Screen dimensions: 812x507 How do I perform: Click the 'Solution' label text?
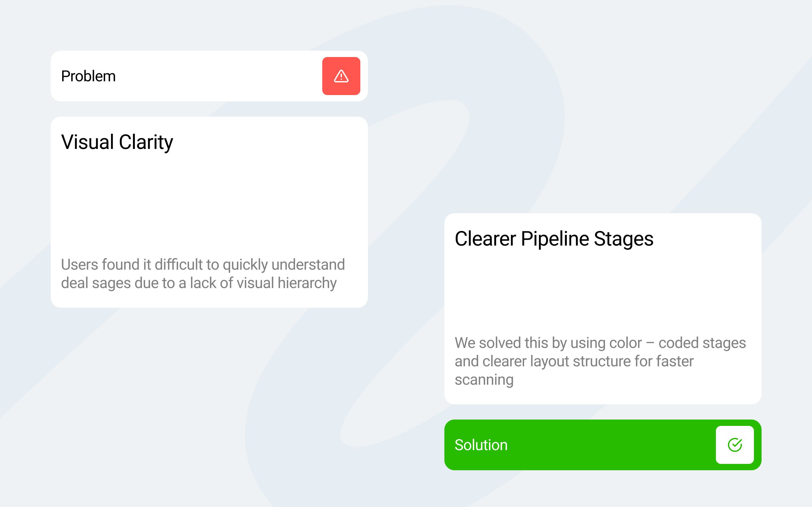click(481, 445)
